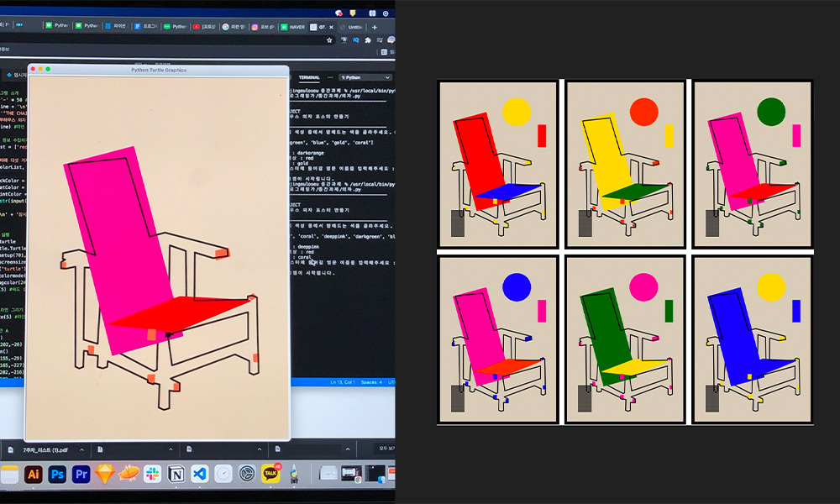The width and height of the screenshot is (840, 504).
Task: Bookmark this page with the star icon
Action: [x=329, y=40]
